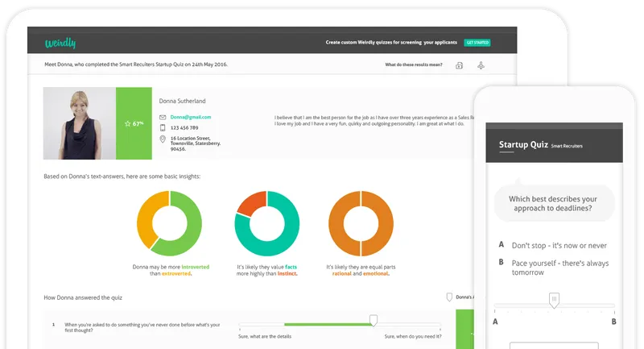The width and height of the screenshot is (644, 349).
Task: Click the Donna@gmail.com email link
Action: 191,117
